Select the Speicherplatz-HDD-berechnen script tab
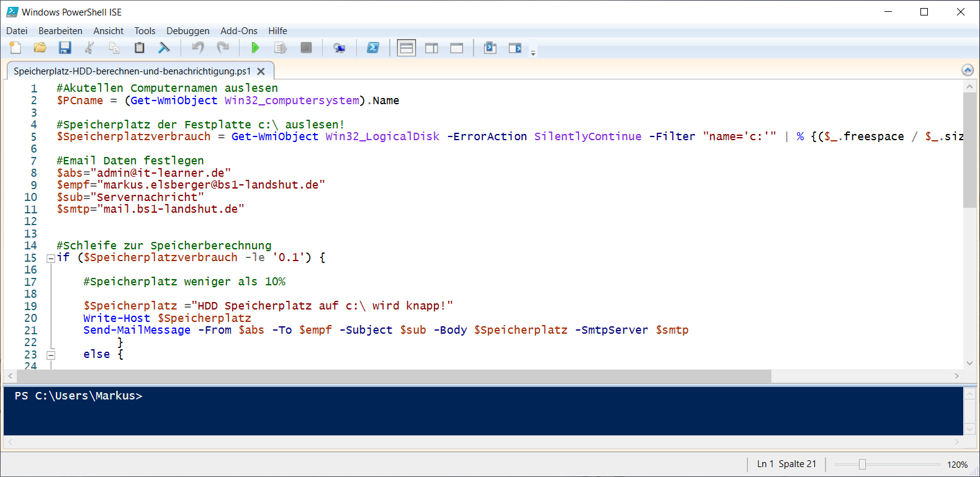The image size is (980, 477). [132, 71]
